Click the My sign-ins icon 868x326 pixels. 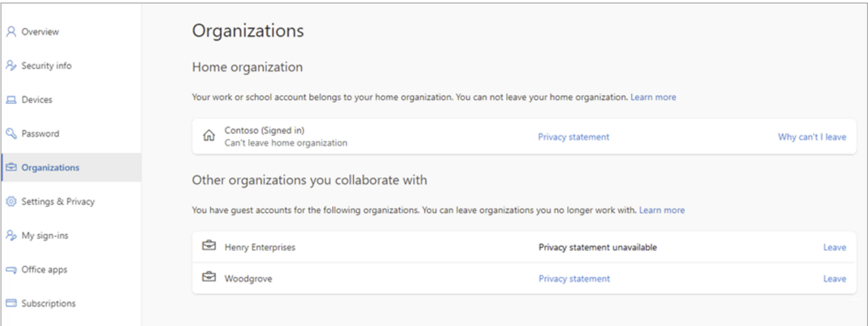[x=11, y=235]
